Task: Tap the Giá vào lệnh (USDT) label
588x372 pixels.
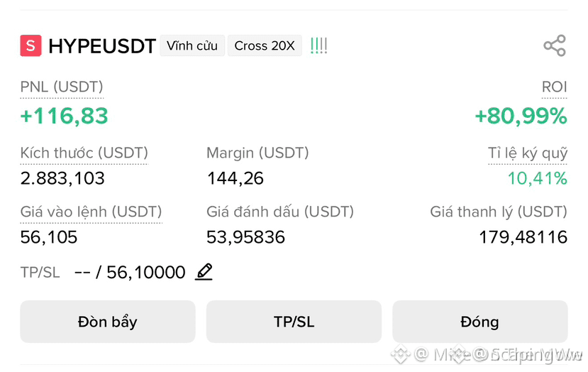Action: [x=91, y=212]
